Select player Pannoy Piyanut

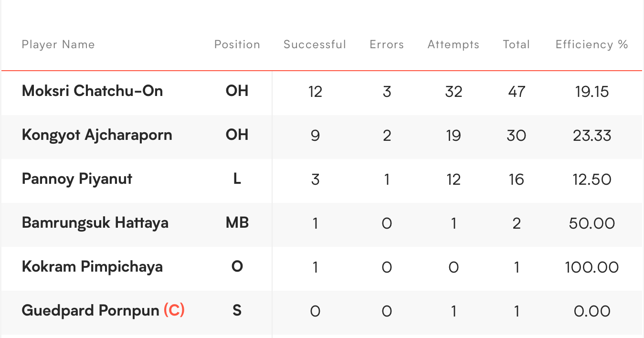77,179
